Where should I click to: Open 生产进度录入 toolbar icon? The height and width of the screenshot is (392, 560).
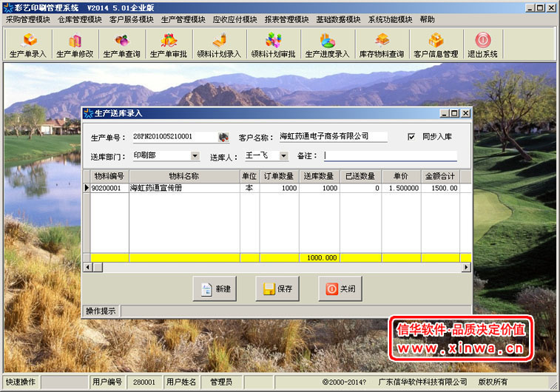point(327,44)
